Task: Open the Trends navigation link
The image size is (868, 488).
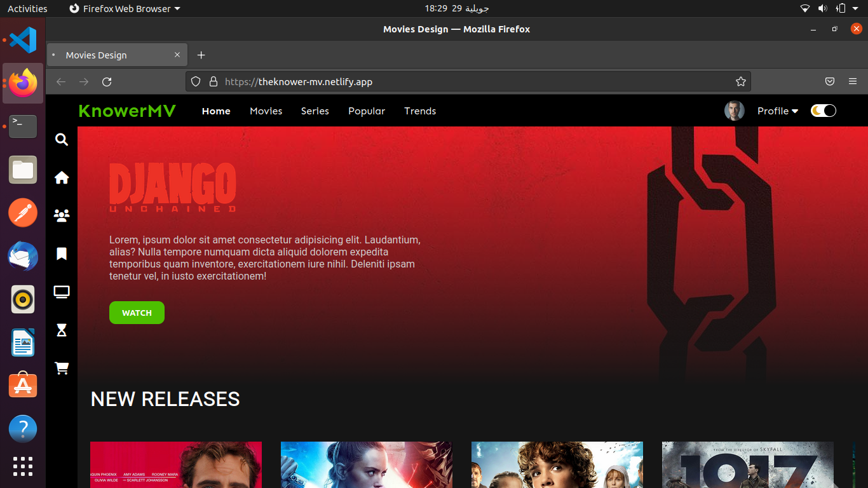Action: coord(420,111)
